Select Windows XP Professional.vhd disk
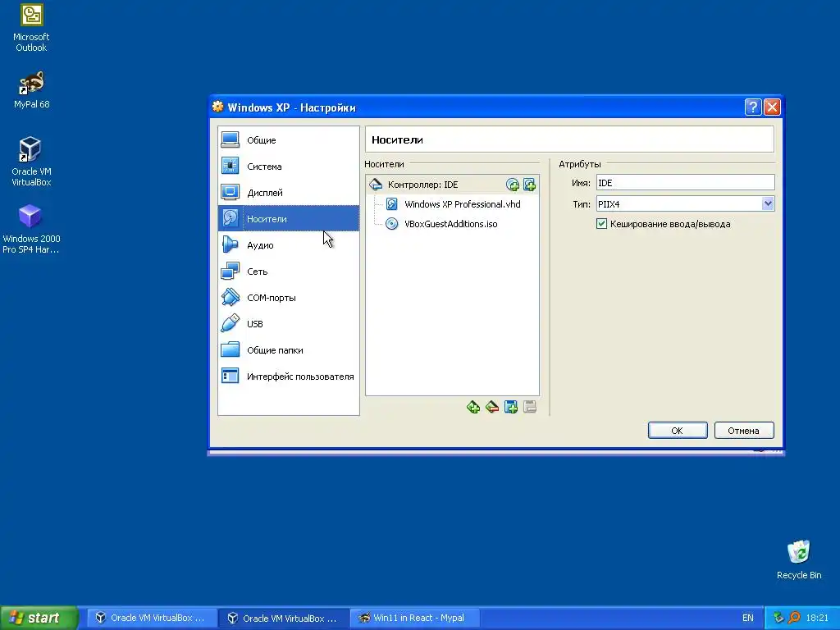The image size is (840, 630). point(463,204)
